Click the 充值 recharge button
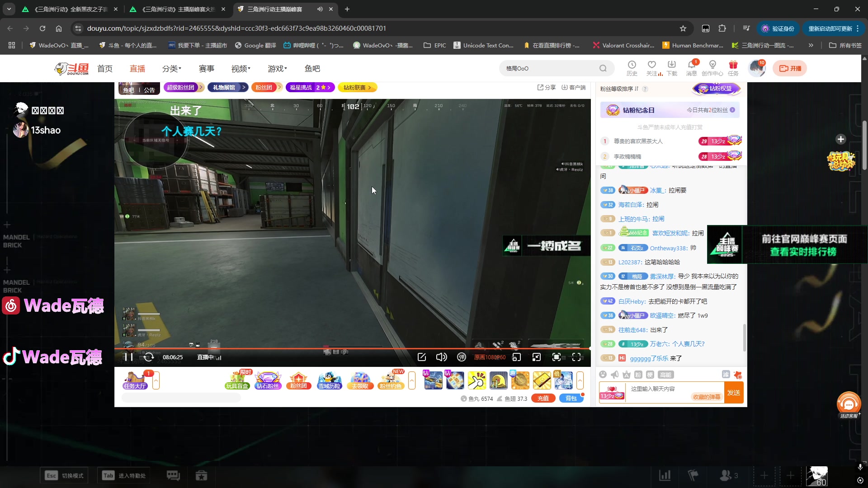The image size is (868, 488). tap(543, 398)
